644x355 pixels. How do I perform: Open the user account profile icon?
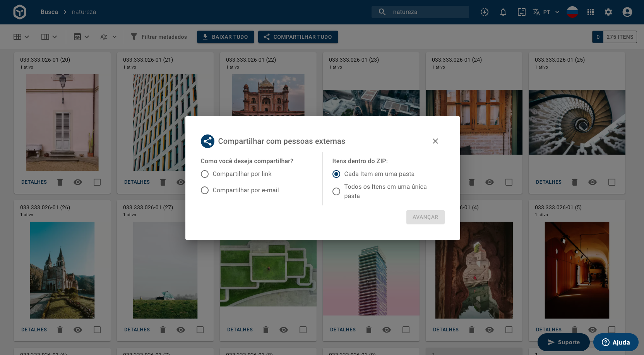(x=627, y=12)
